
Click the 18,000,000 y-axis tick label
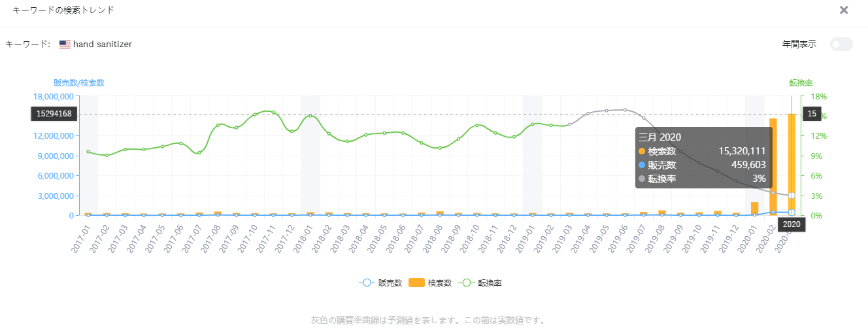click(x=55, y=96)
